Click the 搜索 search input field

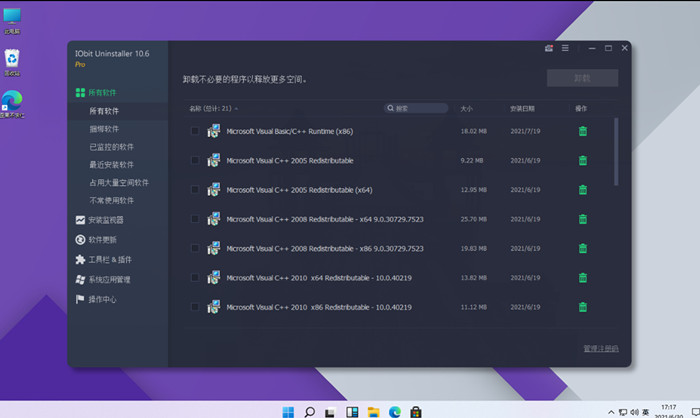[x=416, y=108]
